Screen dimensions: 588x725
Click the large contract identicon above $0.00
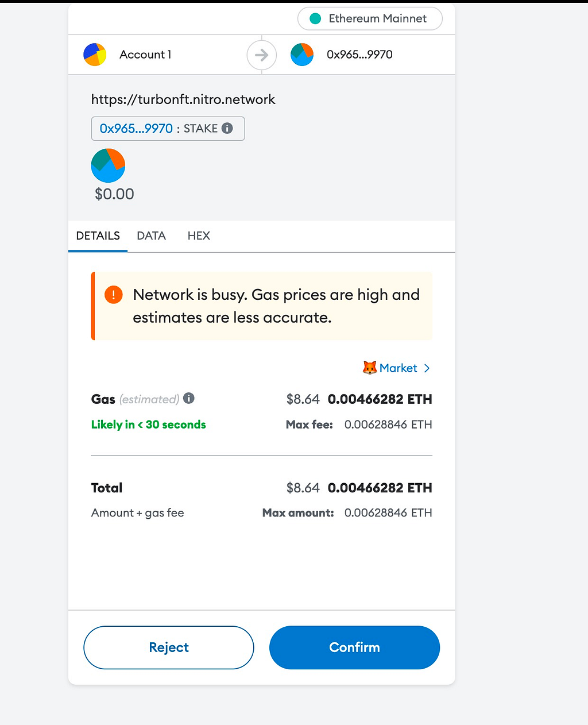coord(108,165)
